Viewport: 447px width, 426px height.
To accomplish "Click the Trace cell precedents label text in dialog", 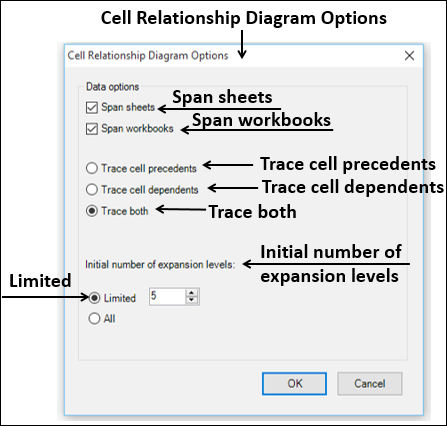I will (x=149, y=169).
